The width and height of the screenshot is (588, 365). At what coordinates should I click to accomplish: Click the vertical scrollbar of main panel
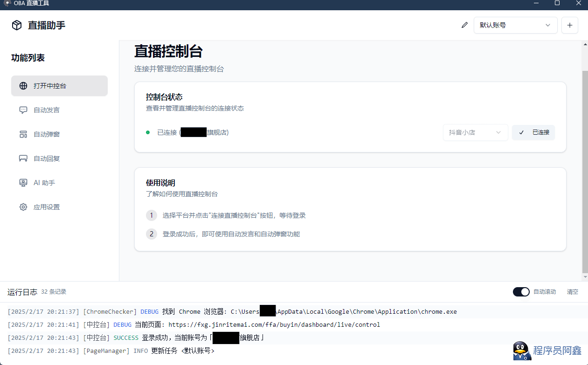point(585,172)
